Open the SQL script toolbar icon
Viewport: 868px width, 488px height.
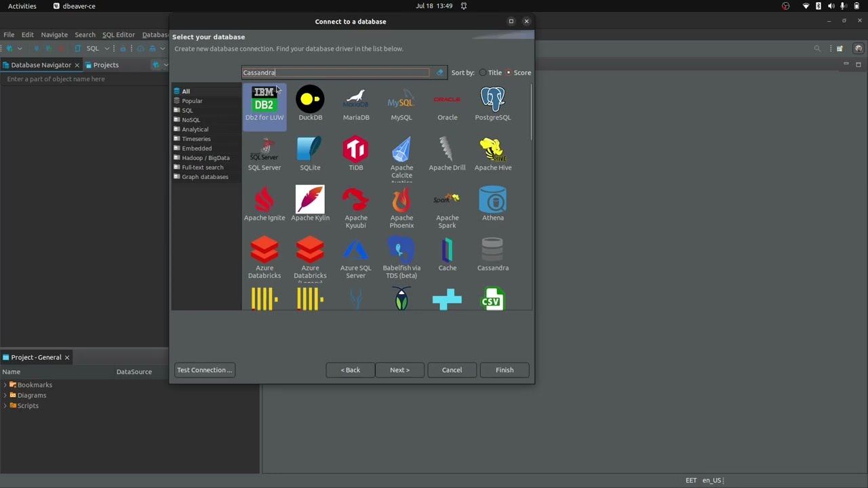[77, 49]
